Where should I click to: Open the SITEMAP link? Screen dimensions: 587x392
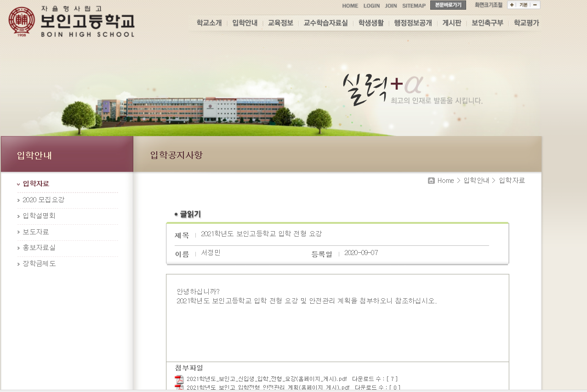414,6
